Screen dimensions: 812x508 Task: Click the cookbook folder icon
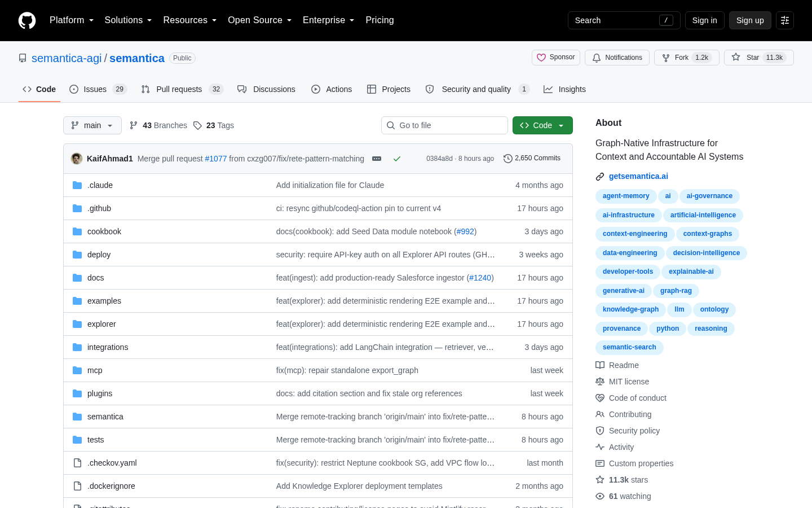coord(77,231)
